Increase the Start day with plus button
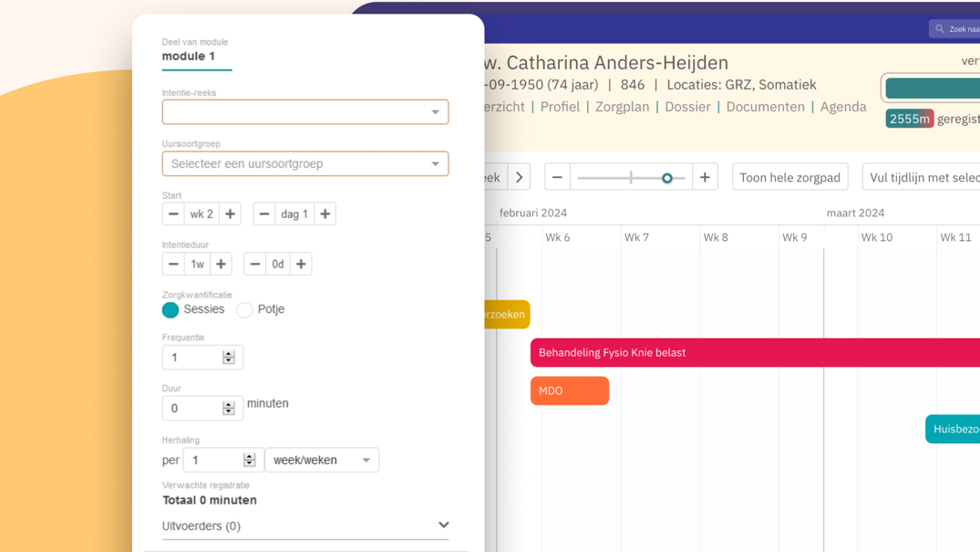The height and width of the screenshot is (552, 980). 325,214
